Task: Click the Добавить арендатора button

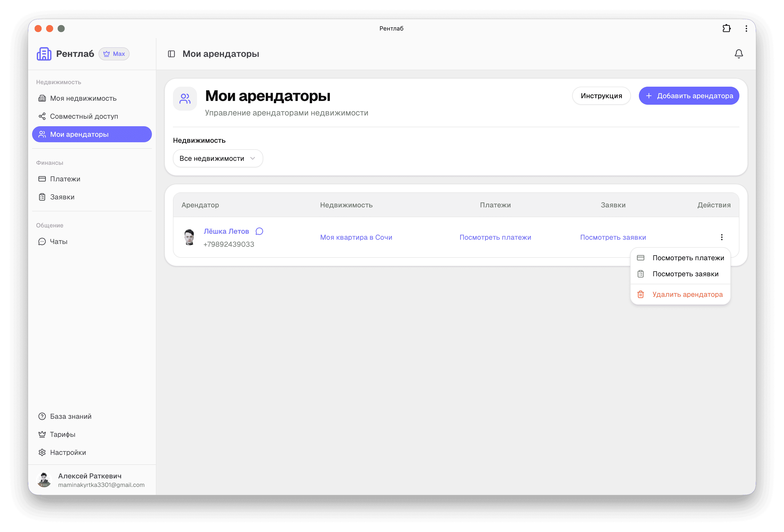Action: point(689,96)
